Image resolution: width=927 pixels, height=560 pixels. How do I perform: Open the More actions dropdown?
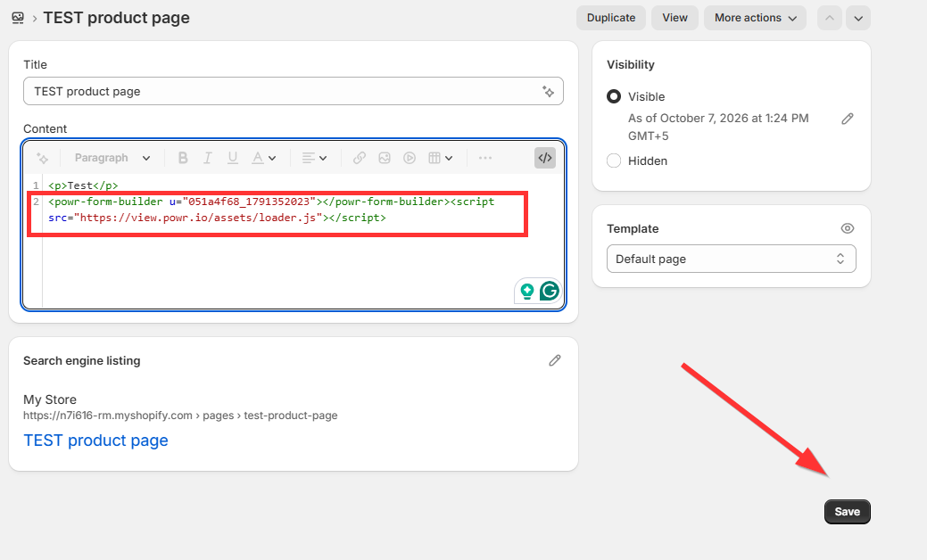pyautogui.click(x=755, y=18)
